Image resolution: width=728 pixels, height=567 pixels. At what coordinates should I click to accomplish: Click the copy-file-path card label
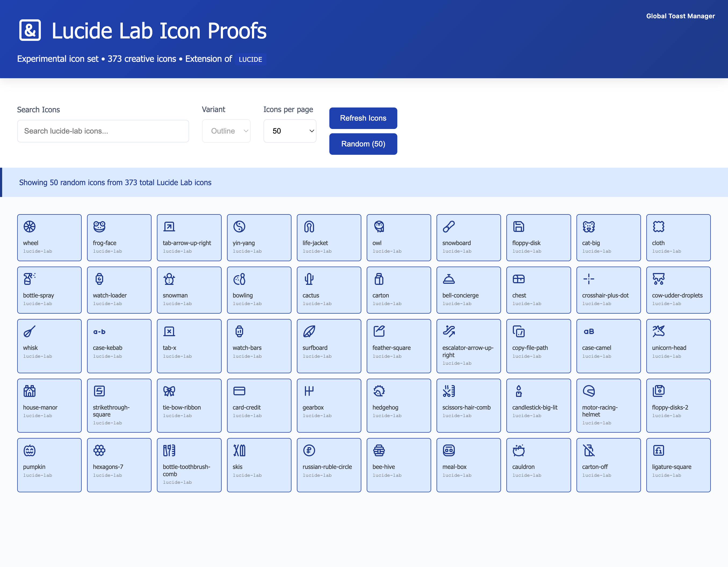[x=530, y=348]
